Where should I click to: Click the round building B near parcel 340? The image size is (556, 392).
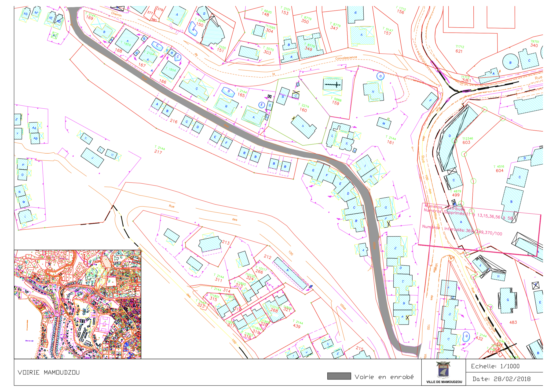pyautogui.click(x=510, y=62)
